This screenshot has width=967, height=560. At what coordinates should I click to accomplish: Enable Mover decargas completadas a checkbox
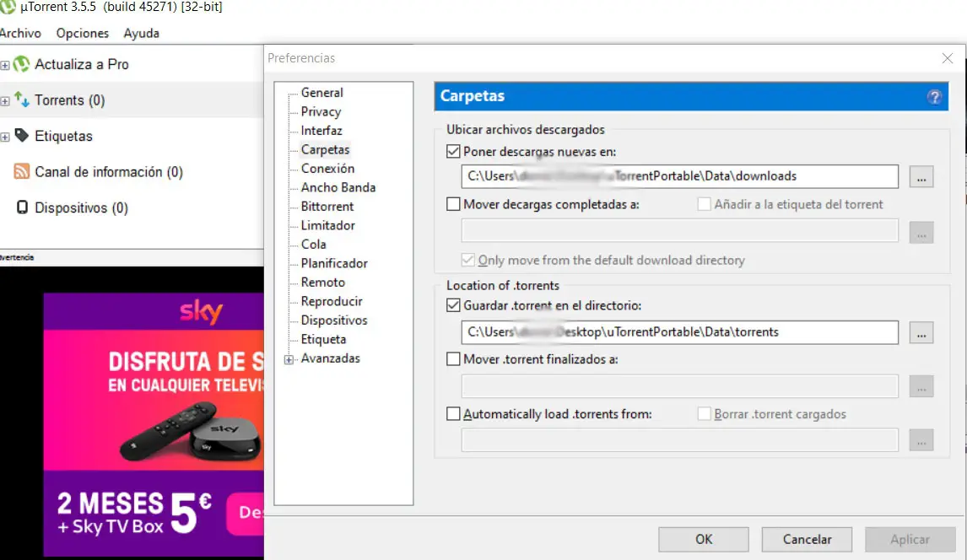(453, 204)
